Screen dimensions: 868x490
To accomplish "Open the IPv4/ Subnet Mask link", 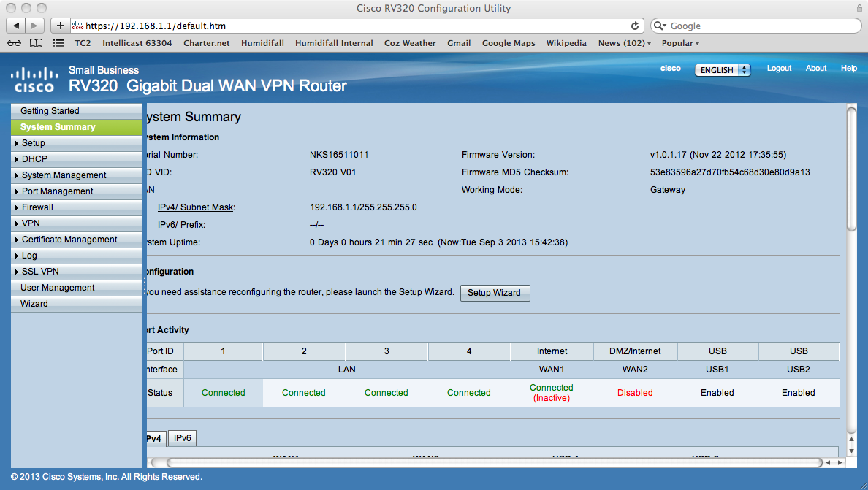I will (x=195, y=207).
